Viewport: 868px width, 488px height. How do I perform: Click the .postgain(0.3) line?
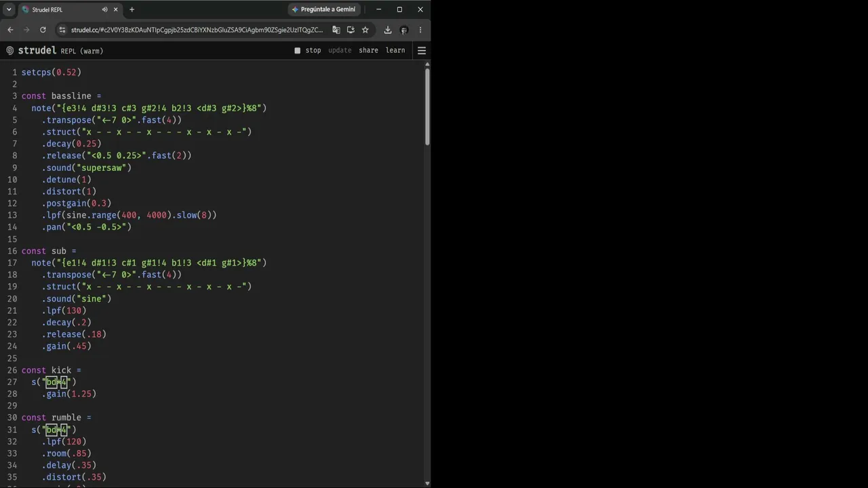77,203
